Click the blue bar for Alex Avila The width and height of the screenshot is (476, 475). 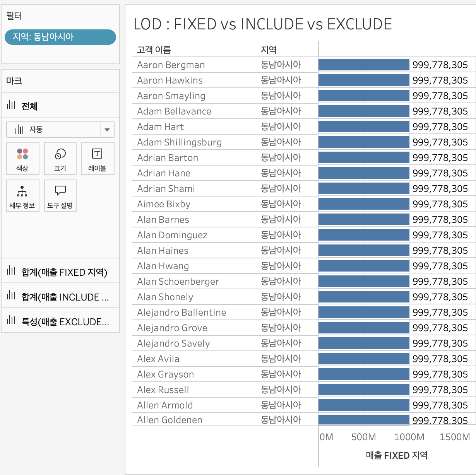(x=364, y=359)
